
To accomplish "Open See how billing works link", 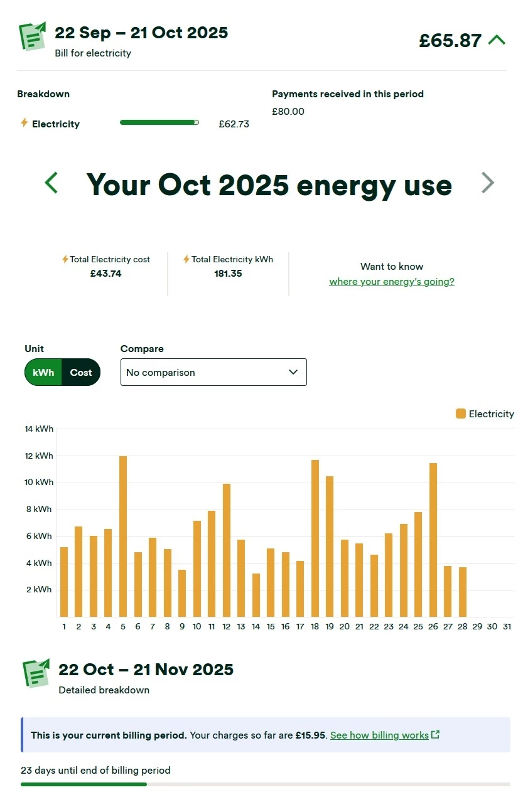I will [x=379, y=735].
